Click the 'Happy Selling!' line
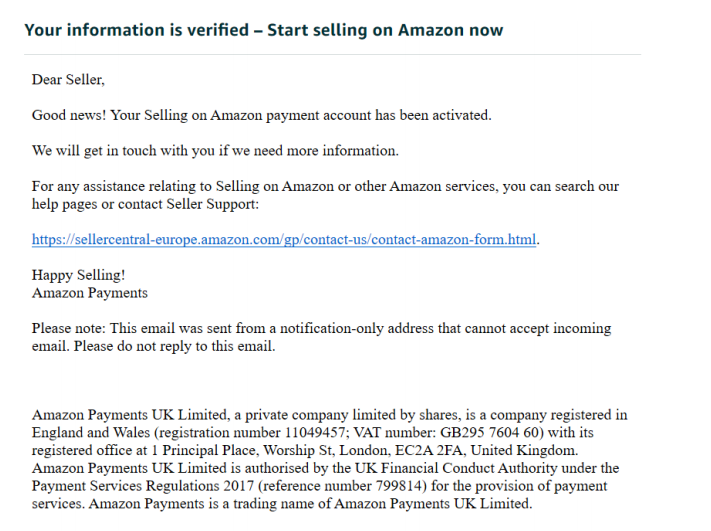The width and height of the screenshot is (711, 531). click(x=78, y=275)
